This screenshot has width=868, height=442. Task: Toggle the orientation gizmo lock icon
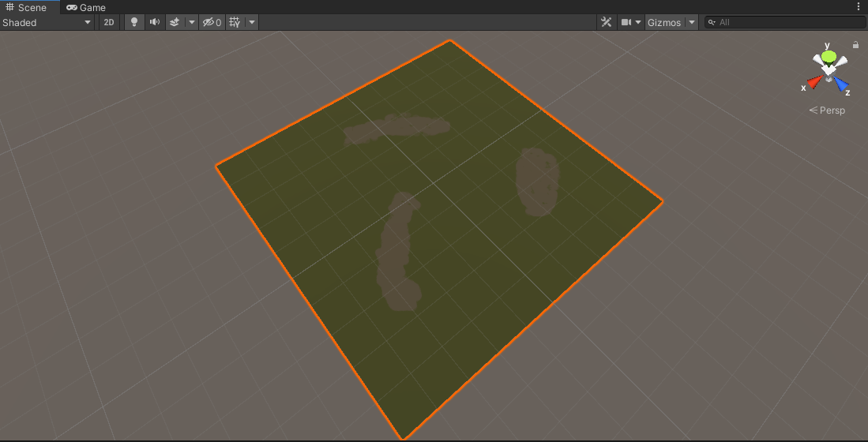tap(855, 45)
